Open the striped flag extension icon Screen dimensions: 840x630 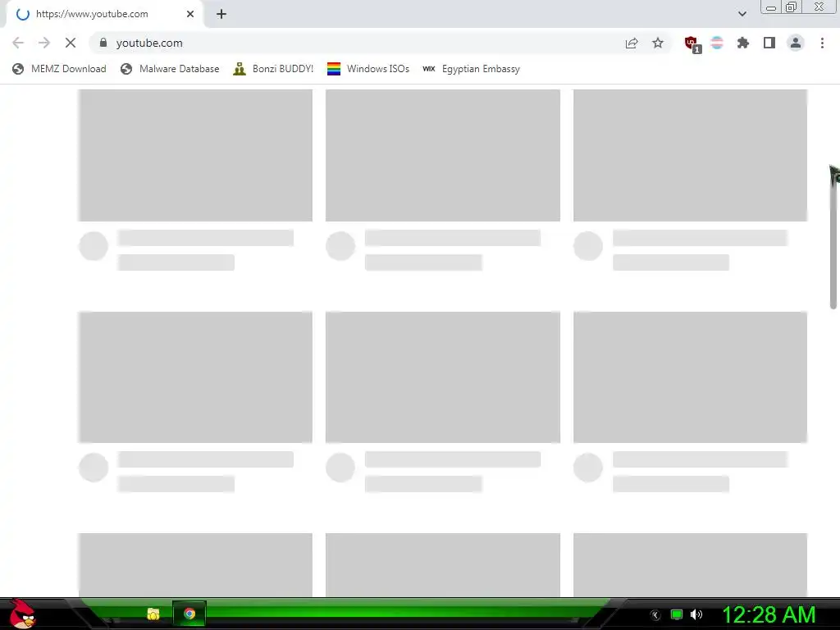[x=717, y=43]
